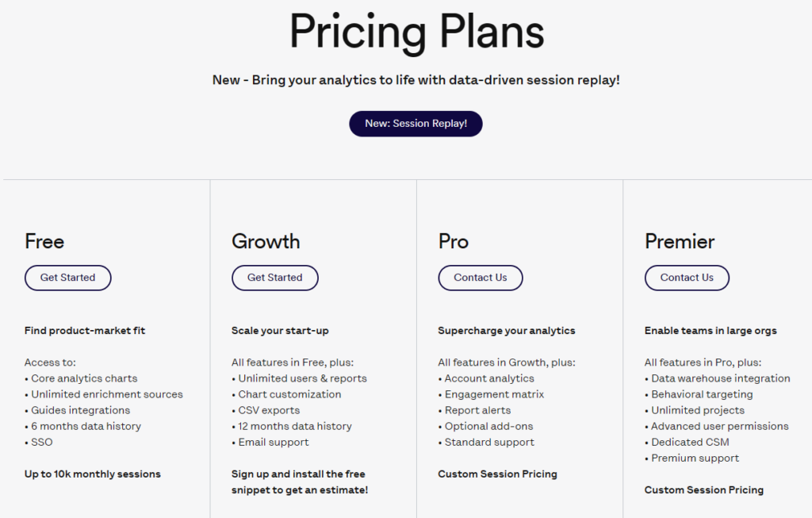The height and width of the screenshot is (518, 812).
Task: Click Contact Us for the Premier plan
Action: [x=687, y=278]
